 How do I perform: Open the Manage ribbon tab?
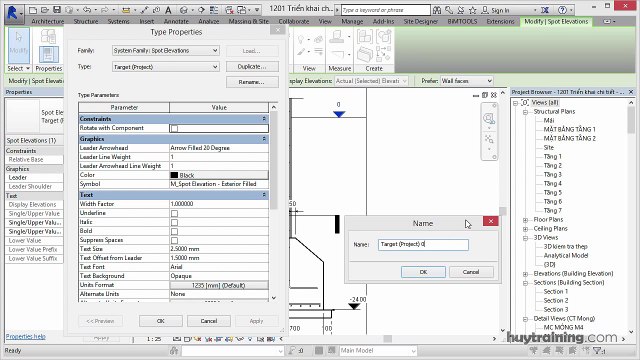tap(352, 21)
